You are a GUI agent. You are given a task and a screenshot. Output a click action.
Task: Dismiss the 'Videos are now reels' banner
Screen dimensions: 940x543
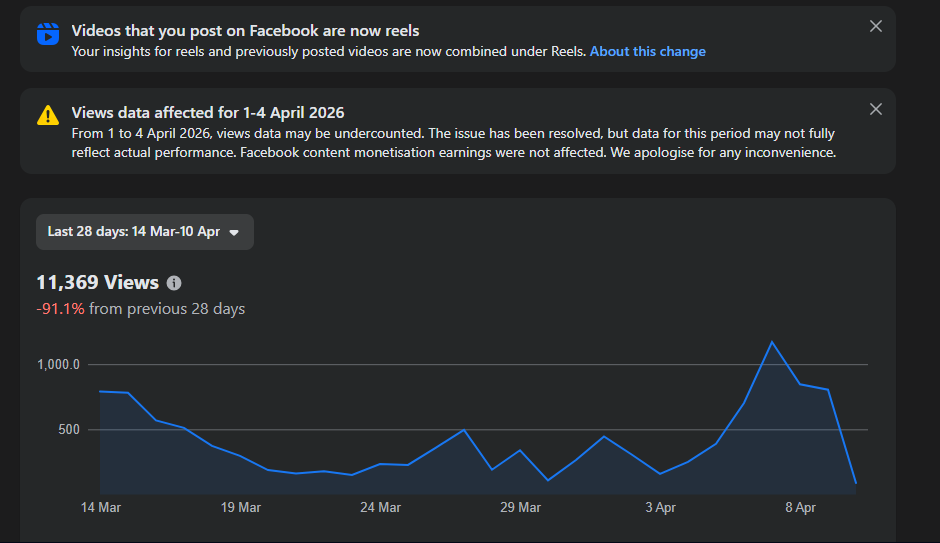tap(876, 27)
